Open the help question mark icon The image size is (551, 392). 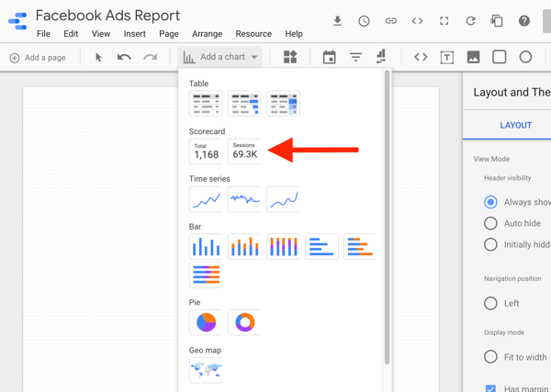click(x=524, y=21)
